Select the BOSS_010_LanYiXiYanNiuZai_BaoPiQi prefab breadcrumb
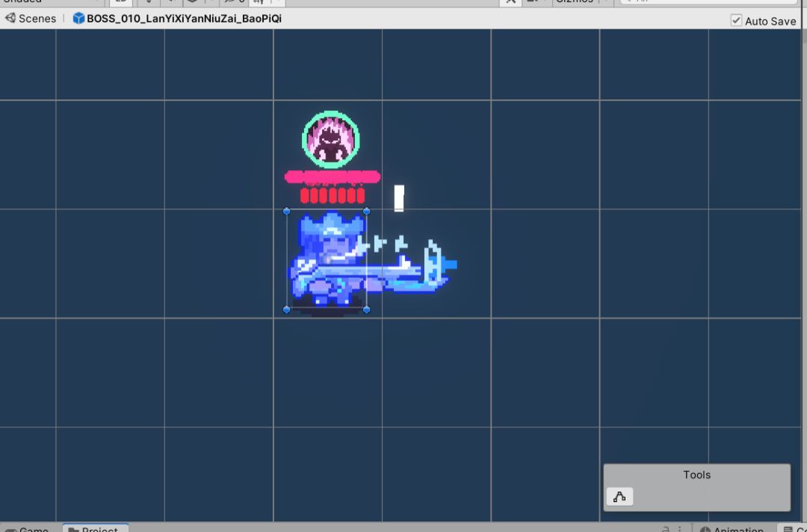 pos(177,19)
